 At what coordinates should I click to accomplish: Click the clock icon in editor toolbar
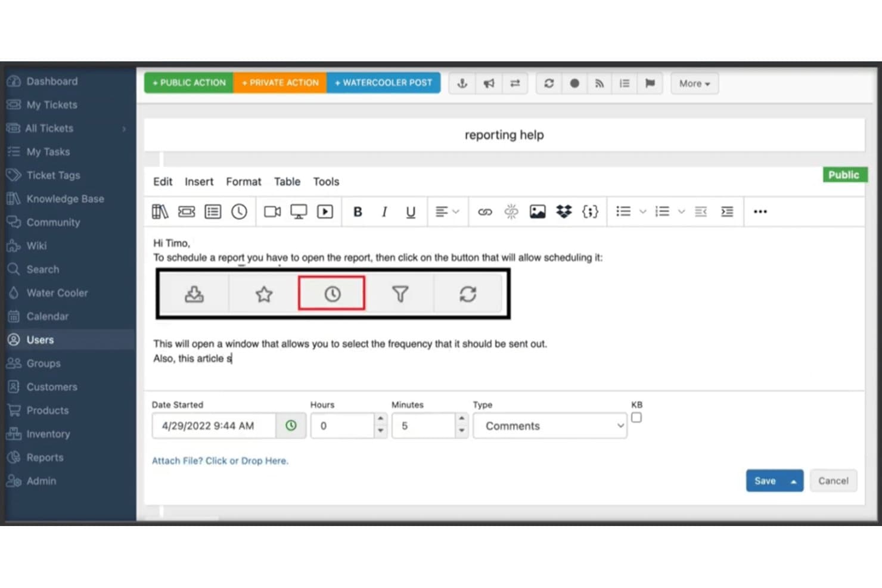coord(239,211)
